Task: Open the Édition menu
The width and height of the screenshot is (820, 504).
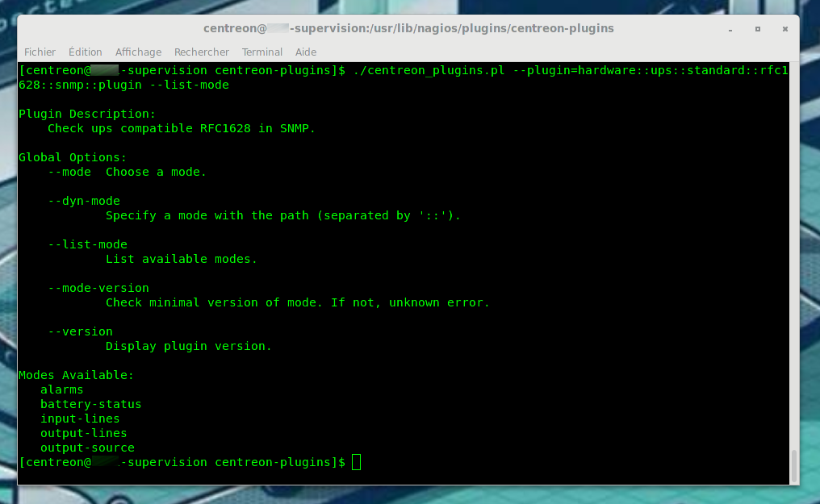Action: click(86, 52)
